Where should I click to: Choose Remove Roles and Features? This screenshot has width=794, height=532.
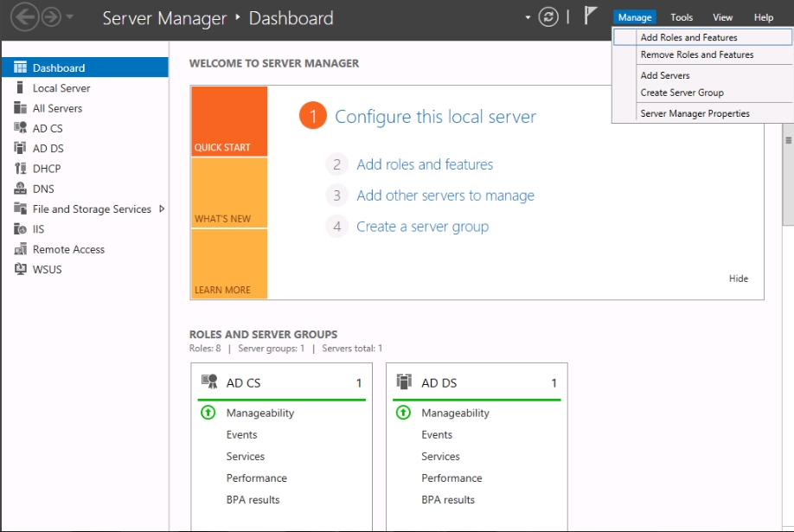(x=702, y=54)
